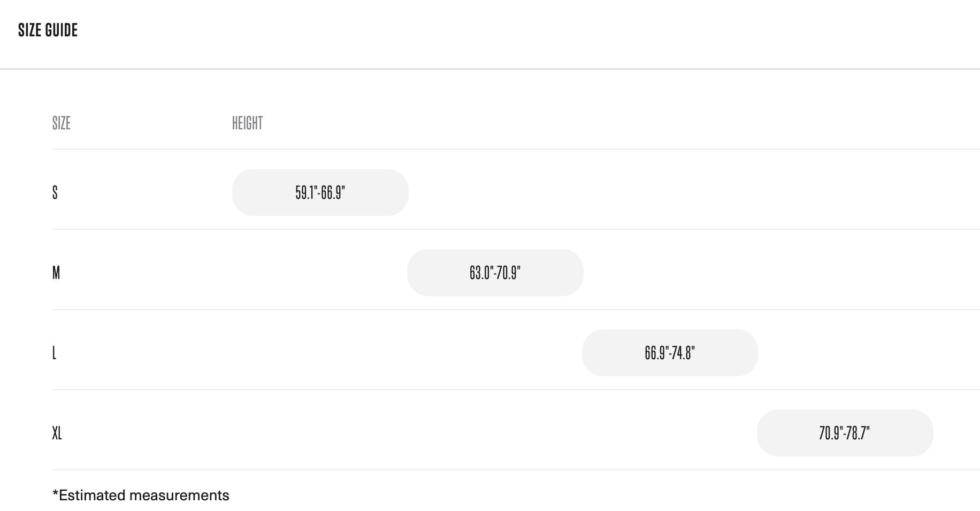Click the XL size label

coord(57,433)
